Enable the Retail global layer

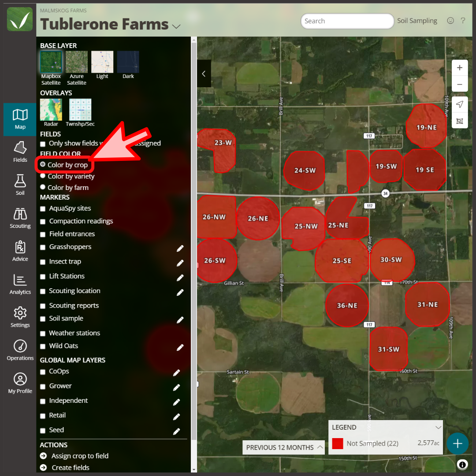(x=43, y=416)
